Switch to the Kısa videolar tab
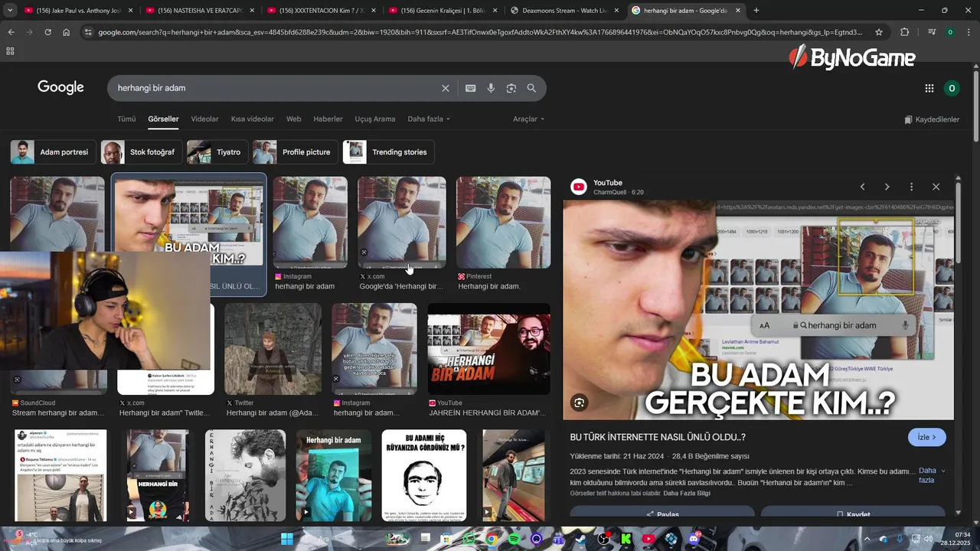Screen dimensions: 980x551 (253, 119)
